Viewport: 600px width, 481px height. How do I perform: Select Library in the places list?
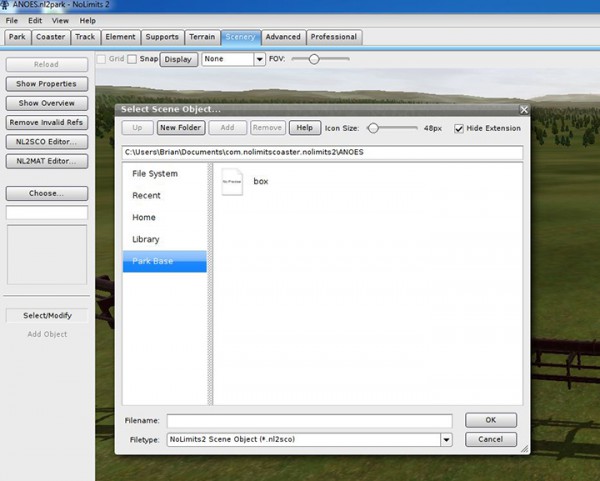(146, 239)
